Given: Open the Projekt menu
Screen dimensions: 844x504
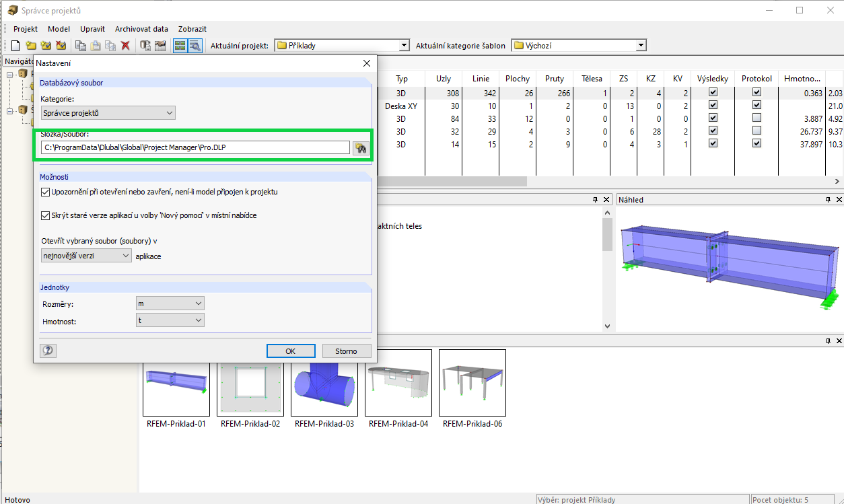Looking at the screenshot, I should [26, 29].
